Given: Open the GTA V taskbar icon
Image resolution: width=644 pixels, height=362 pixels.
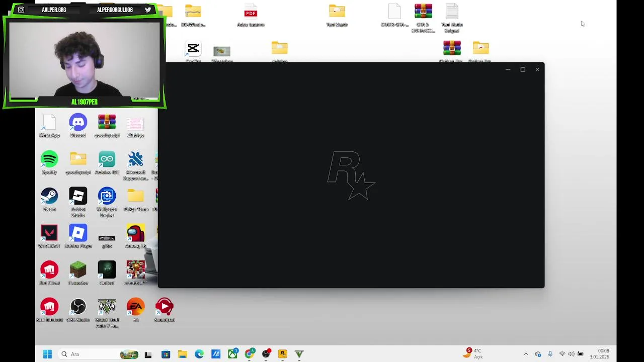Looking at the screenshot, I should (299, 354).
